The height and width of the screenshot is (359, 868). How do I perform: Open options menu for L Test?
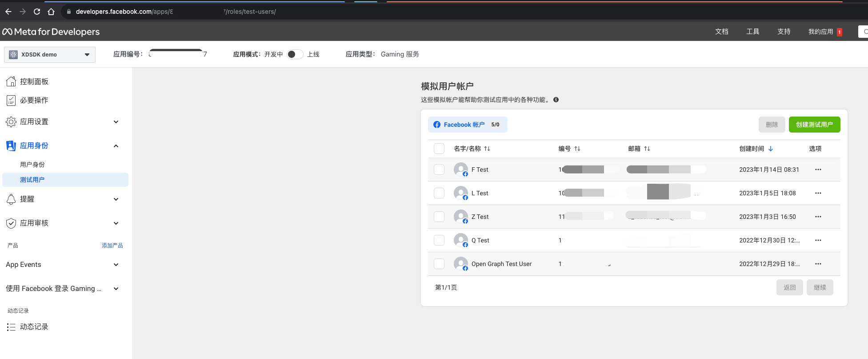click(x=818, y=193)
